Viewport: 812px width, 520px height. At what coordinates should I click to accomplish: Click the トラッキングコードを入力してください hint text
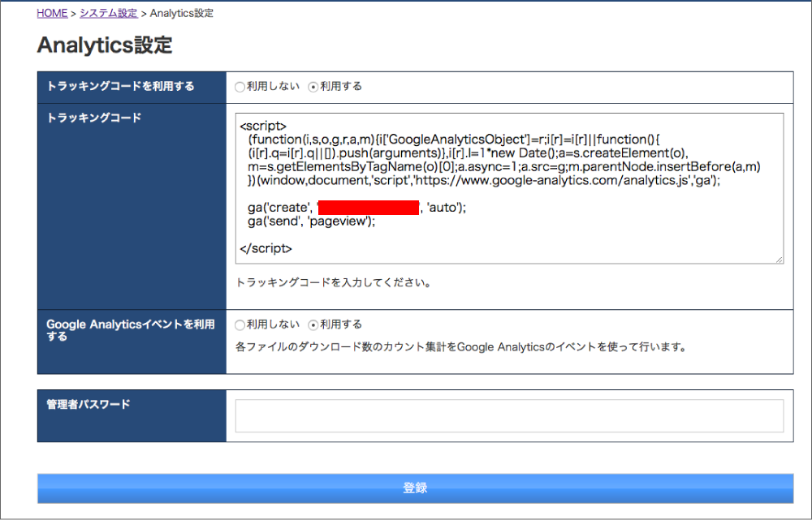coord(334,282)
